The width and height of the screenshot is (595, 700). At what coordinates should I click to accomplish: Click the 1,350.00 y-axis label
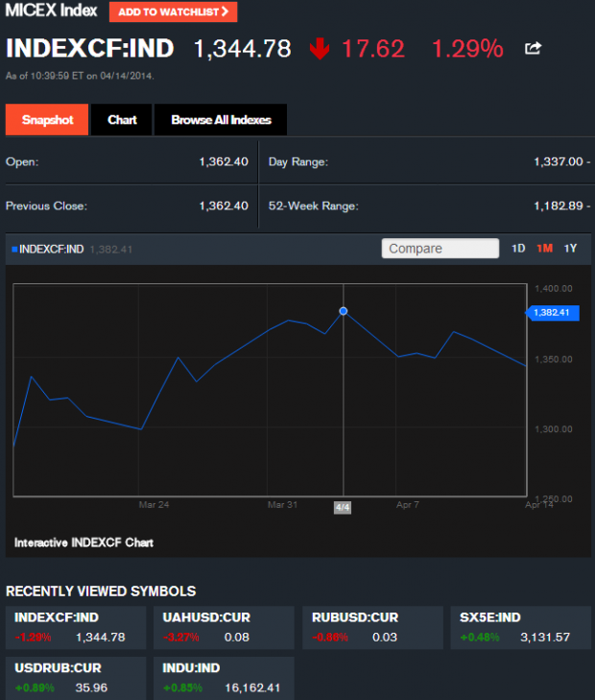point(554,359)
